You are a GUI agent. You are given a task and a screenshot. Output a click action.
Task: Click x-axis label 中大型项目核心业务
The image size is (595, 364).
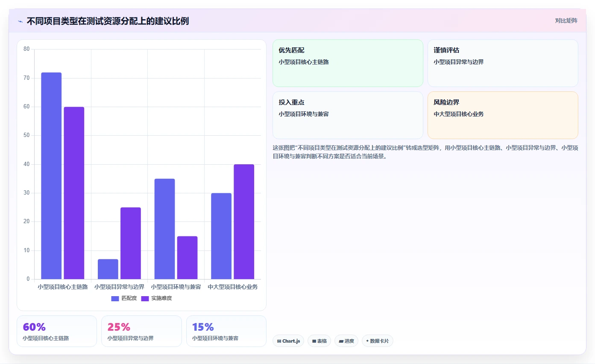click(233, 287)
